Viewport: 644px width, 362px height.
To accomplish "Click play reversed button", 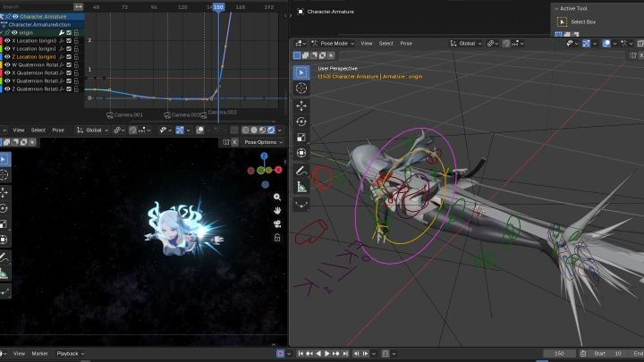I will tap(318, 353).
